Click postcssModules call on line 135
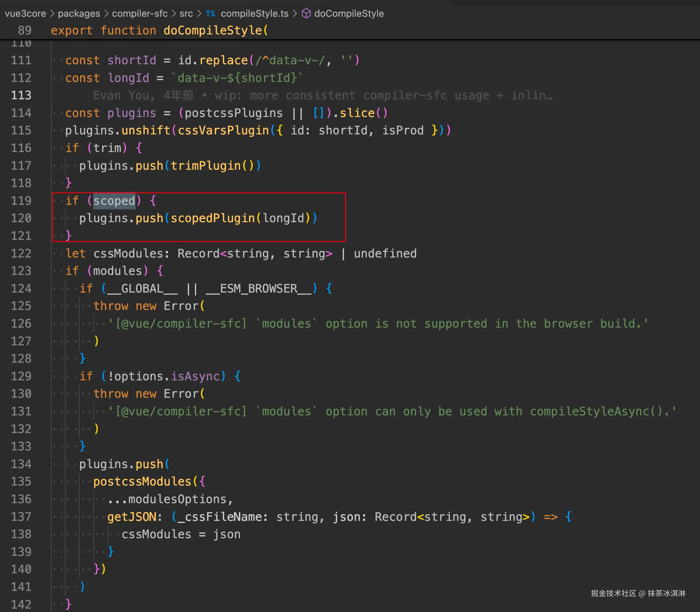The width and height of the screenshot is (700, 612). (142, 482)
